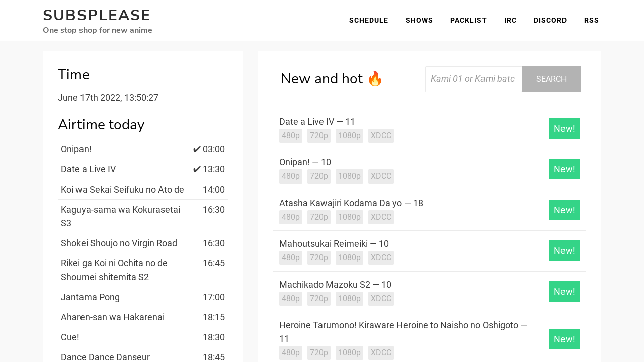Image resolution: width=644 pixels, height=362 pixels.
Task: Select 480p for Mahoutsukai Reimeiki
Action: coord(291,258)
